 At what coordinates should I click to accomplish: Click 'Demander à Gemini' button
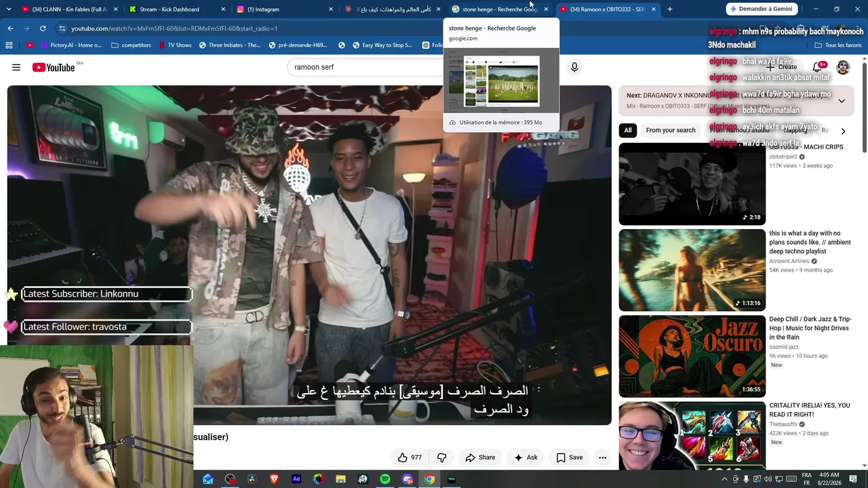coord(762,9)
